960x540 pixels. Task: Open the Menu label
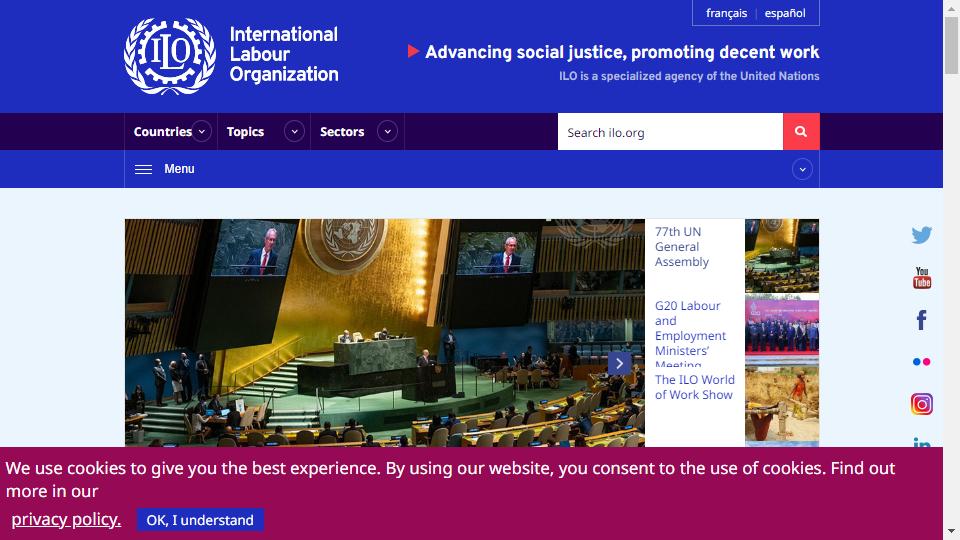(179, 169)
